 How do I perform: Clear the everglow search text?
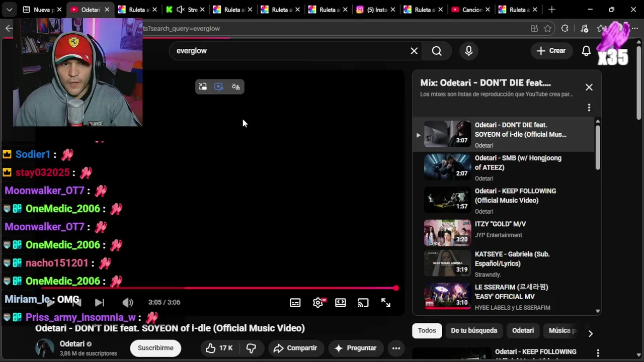(414, 51)
